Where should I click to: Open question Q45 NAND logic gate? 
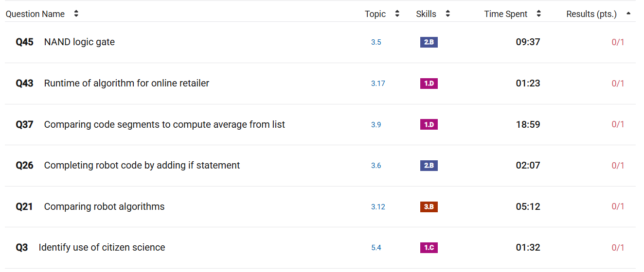coord(79,42)
